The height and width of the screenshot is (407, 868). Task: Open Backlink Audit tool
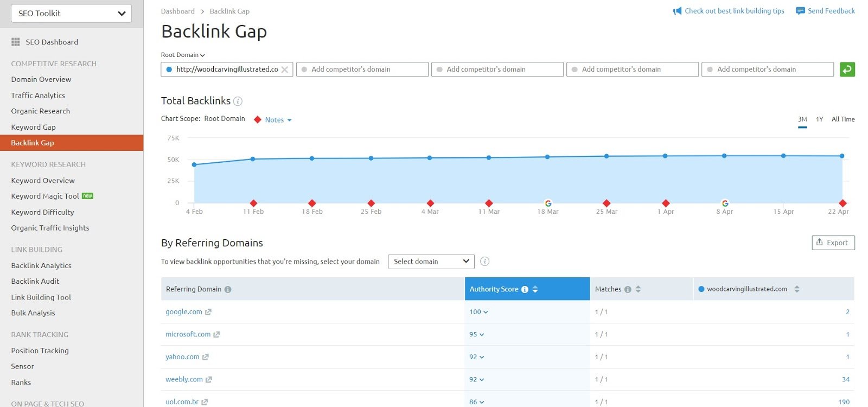[x=35, y=281]
